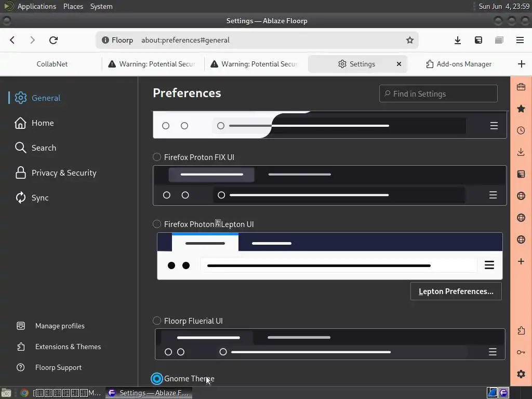Click the Floorp Fluerial UI preview image
532x399 pixels.
[x=330, y=344]
